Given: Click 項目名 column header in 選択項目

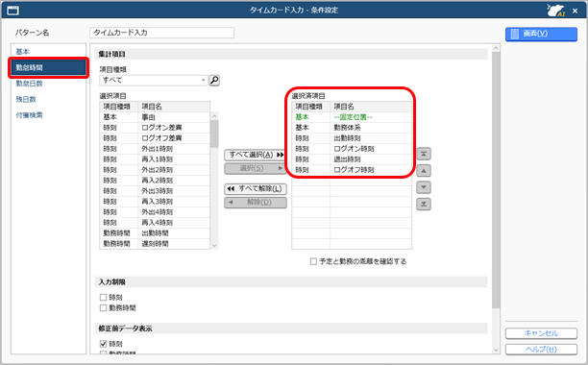Looking at the screenshot, I should point(174,107).
